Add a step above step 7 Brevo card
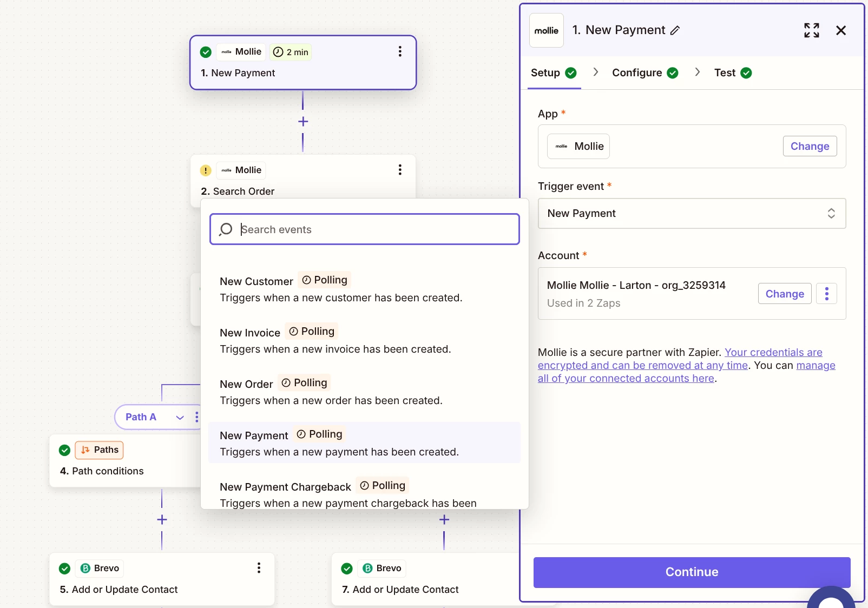 pyautogui.click(x=444, y=520)
